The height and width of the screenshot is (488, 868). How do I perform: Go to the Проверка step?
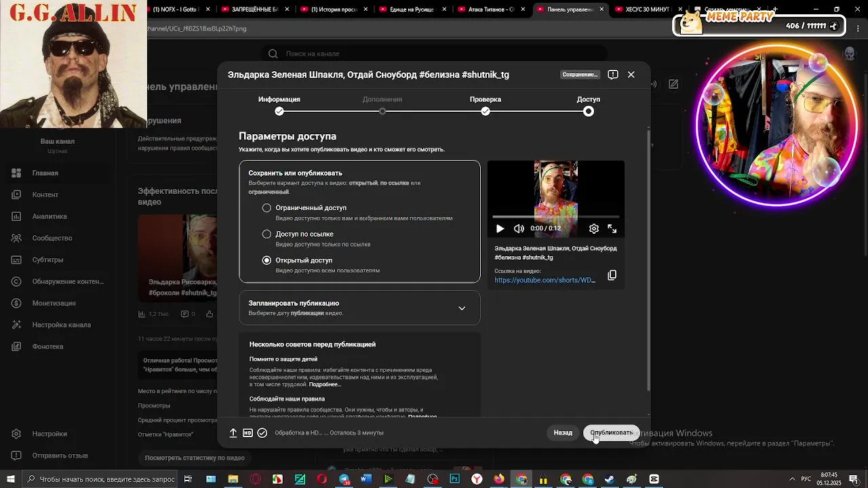pyautogui.click(x=486, y=104)
